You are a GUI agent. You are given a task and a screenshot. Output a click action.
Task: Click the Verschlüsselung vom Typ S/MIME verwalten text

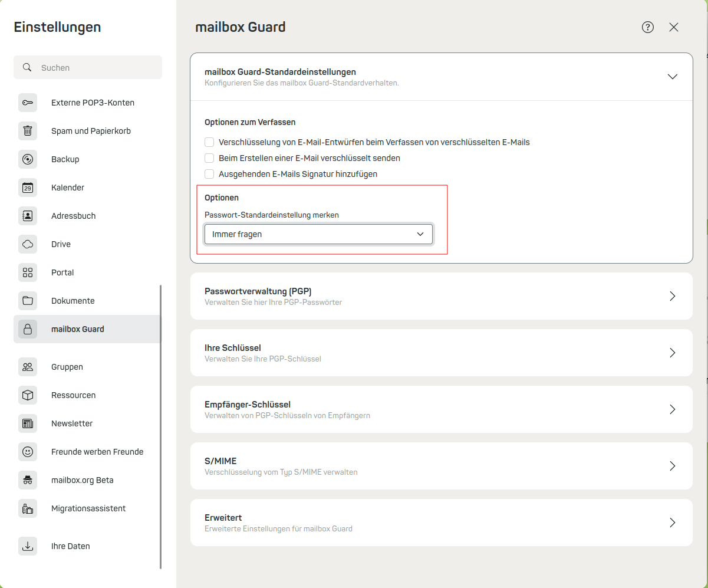coord(281,472)
